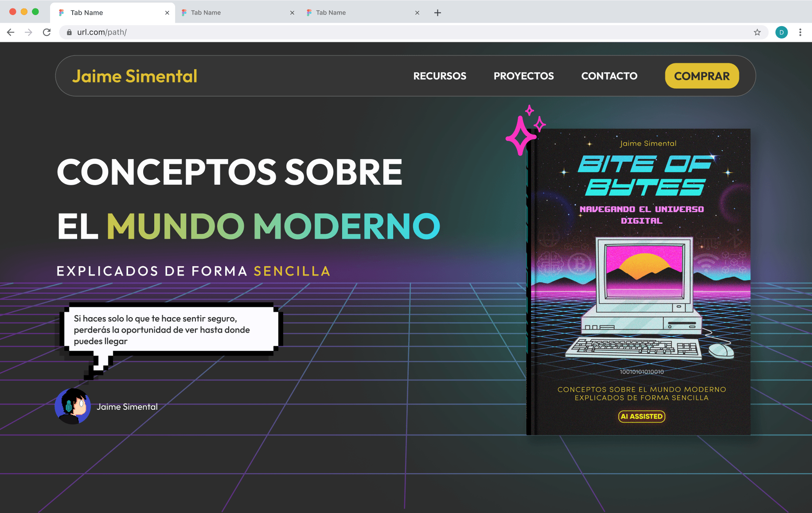
Task: Click the EL MUNDO MODERNO gradient heading
Action: point(249,226)
